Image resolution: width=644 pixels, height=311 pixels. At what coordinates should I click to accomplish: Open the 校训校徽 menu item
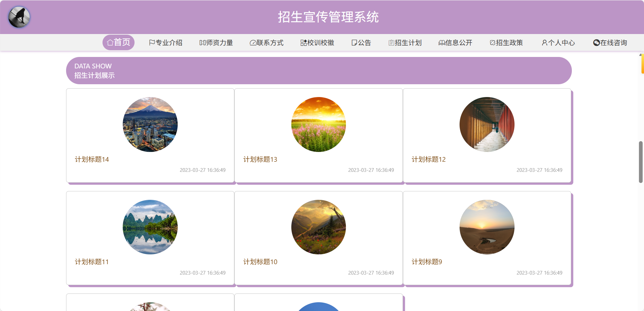click(317, 43)
